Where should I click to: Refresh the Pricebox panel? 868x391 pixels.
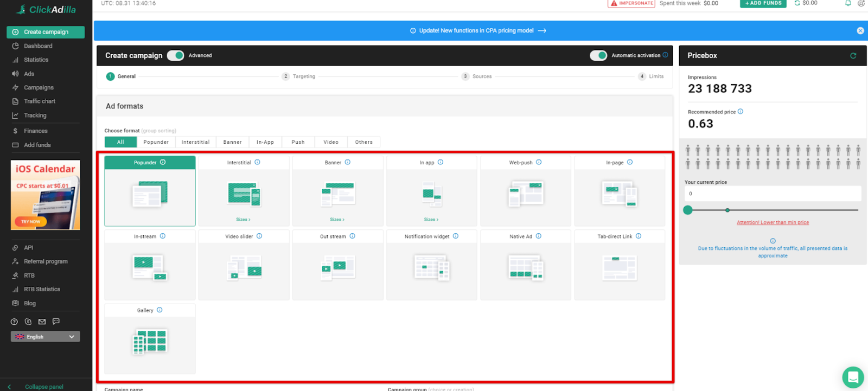pos(853,55)
